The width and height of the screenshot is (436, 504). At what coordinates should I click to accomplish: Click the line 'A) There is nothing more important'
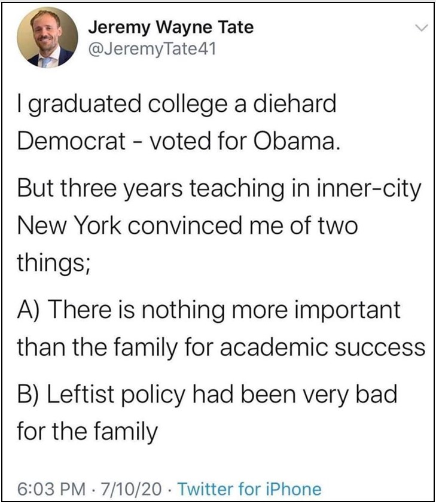209,310
